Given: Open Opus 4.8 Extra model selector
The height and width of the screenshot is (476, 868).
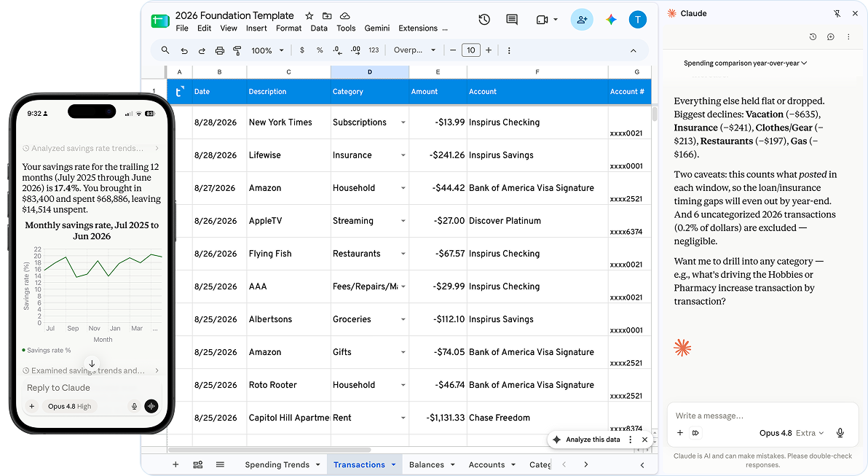Looking at the screenshot, I should [792, 433].
